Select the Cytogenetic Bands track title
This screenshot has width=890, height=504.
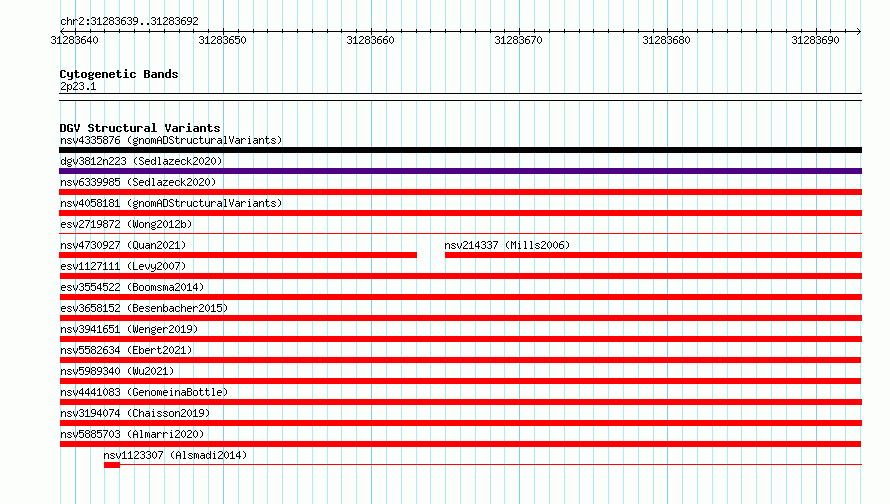[119, 74]
